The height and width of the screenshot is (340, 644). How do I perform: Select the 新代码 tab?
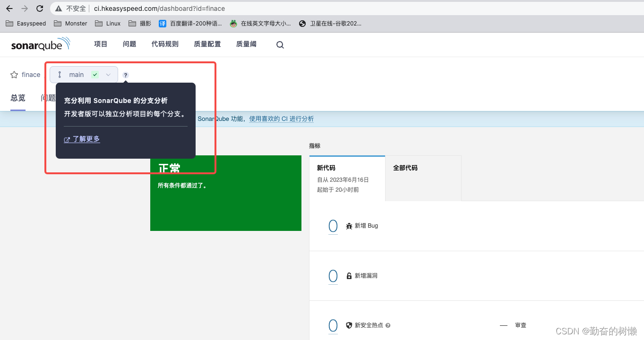pyautogui.click(x=347, y=178)
